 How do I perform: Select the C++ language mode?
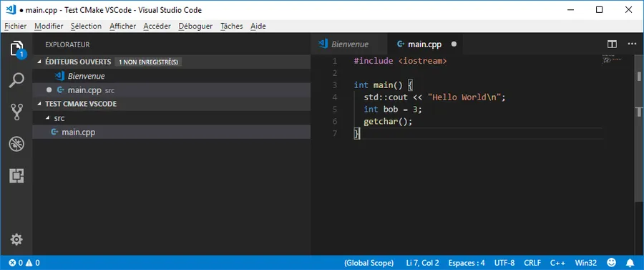coord(558,263)
